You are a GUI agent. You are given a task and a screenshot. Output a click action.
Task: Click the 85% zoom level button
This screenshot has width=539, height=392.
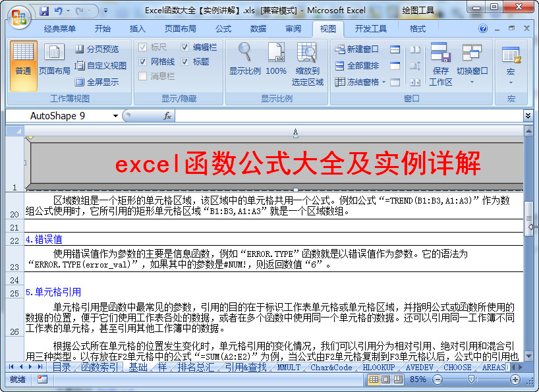pos(418,379)
